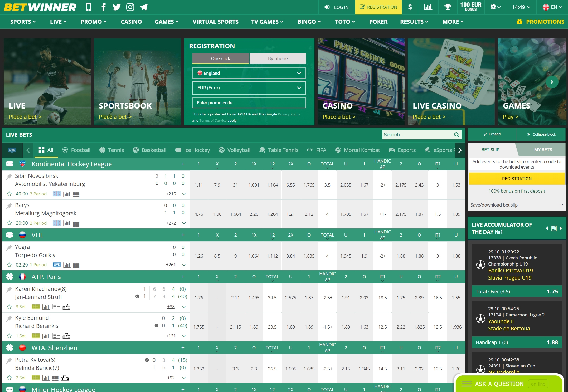This screenshot has height=392, width=568.
Task: Click the LIVE broadcast icon on Yugra match
Action: (x=57, y=265)
